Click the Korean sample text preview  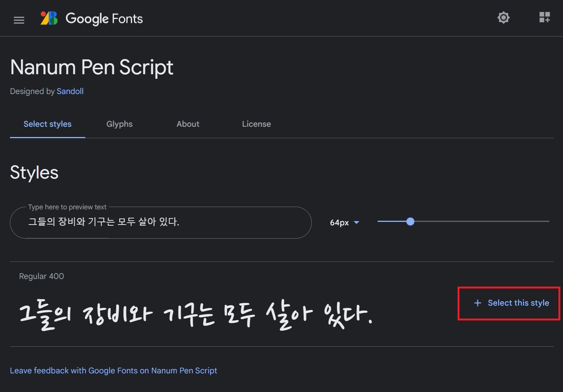(x=195, y=316)
